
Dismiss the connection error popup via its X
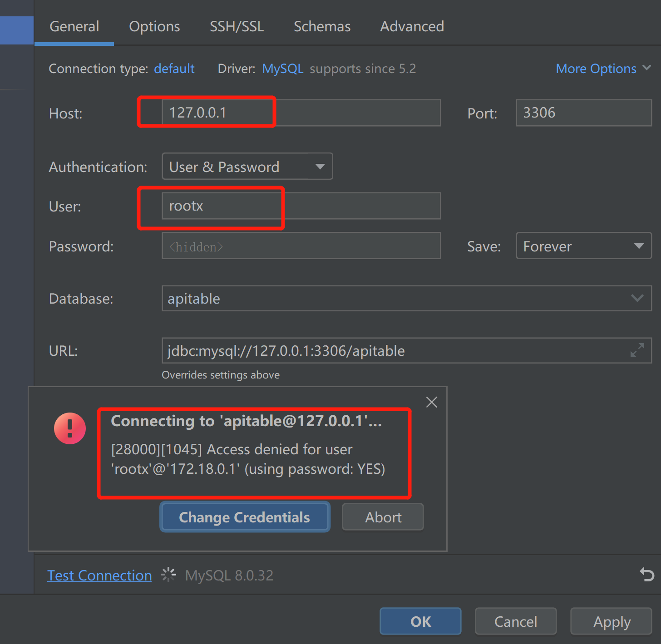431,402
